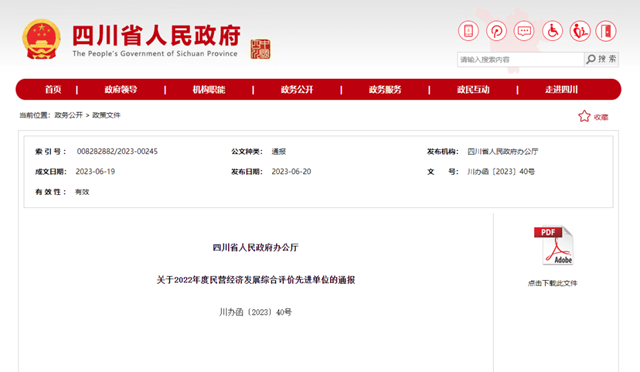Open the mobile phone version icon
The height and width of the screenshot is (372, 640).
pyautogui.click(x=468, y=31)
